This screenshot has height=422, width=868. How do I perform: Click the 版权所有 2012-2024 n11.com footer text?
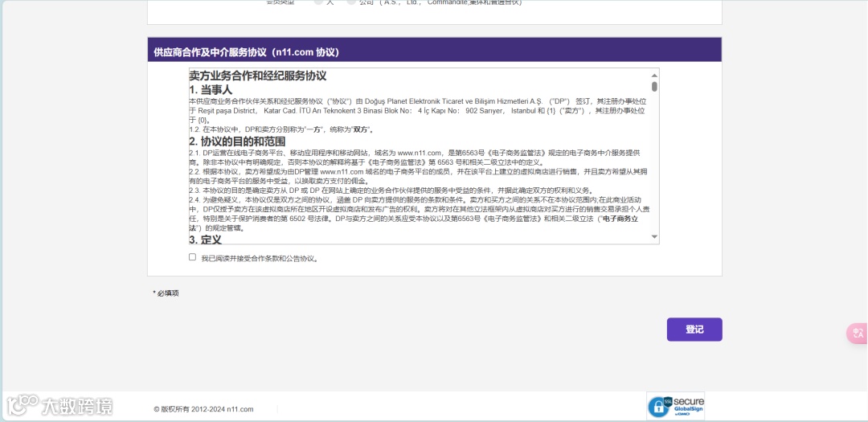pyautogui.click(x=203, y=409)
